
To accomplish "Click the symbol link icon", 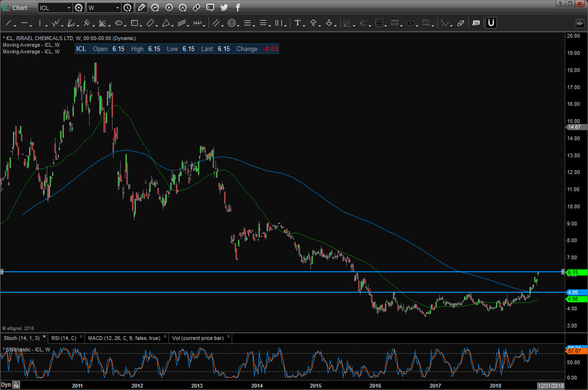I will coord(196,7).
